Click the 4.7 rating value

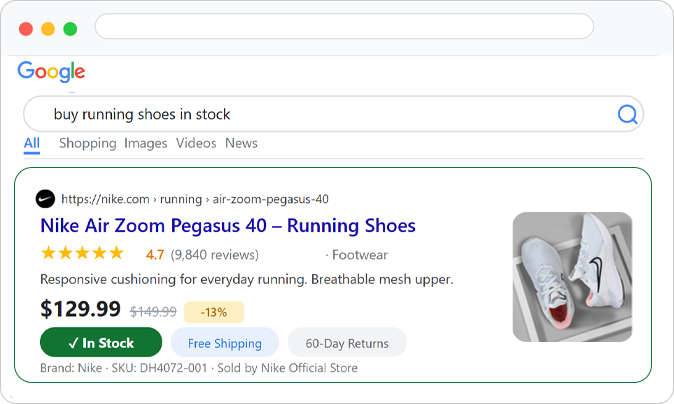click(x=155, y=255)
